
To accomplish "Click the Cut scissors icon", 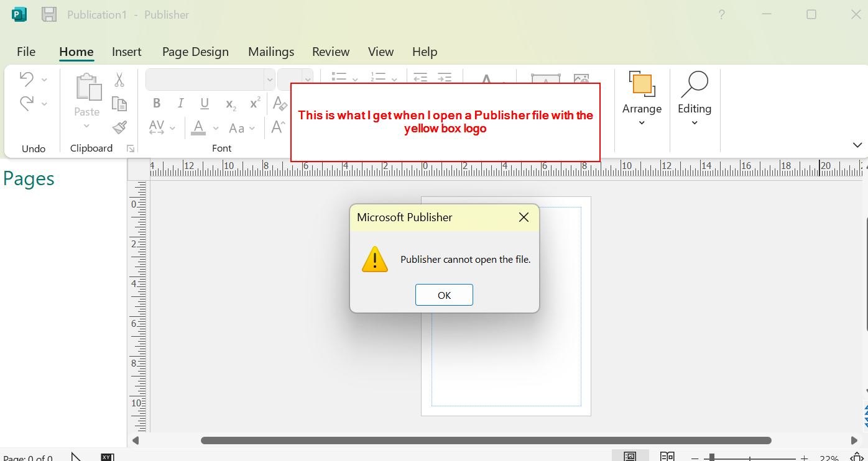I will tap(119, 80).
